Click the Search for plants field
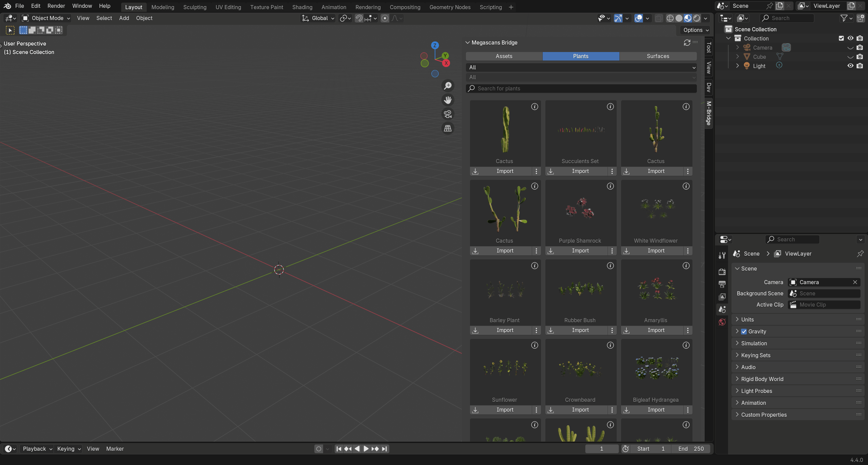Viewport: 868px width, 465px height. pos(581,89)
